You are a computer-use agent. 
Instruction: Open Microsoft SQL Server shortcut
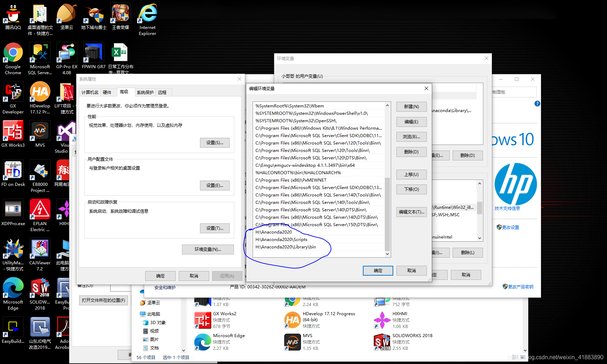40,59
